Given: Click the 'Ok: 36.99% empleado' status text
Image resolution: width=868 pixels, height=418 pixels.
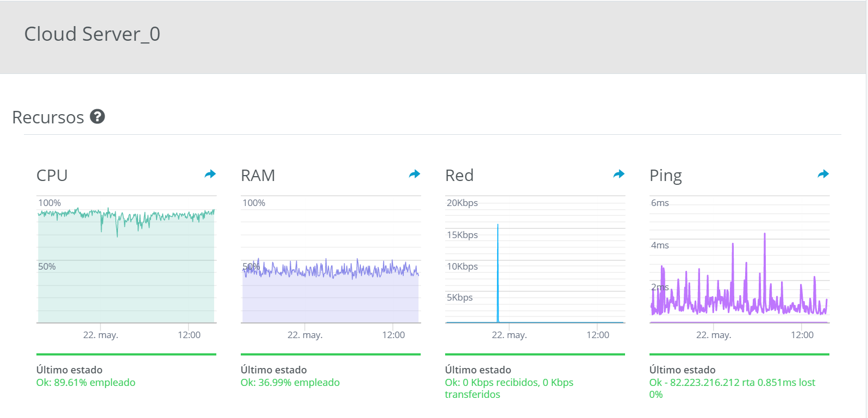Looking at the screenshot, I should (x=290, y=383).
